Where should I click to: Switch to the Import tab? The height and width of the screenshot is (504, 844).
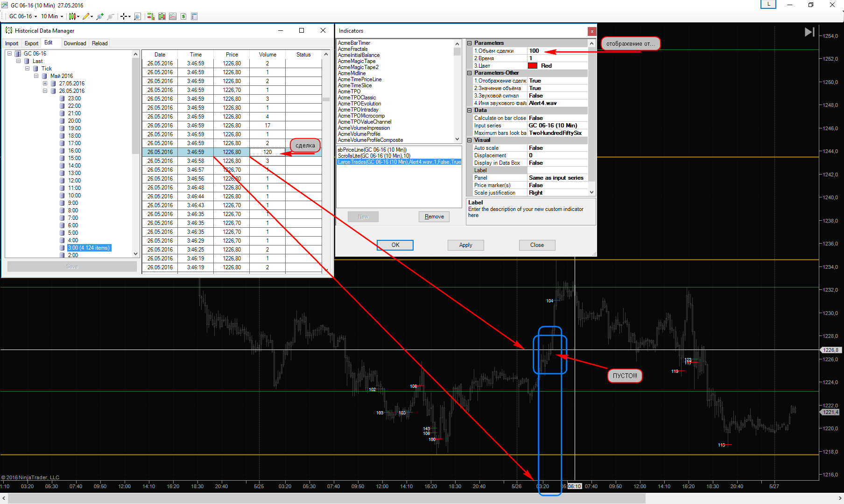click(12, 43)
